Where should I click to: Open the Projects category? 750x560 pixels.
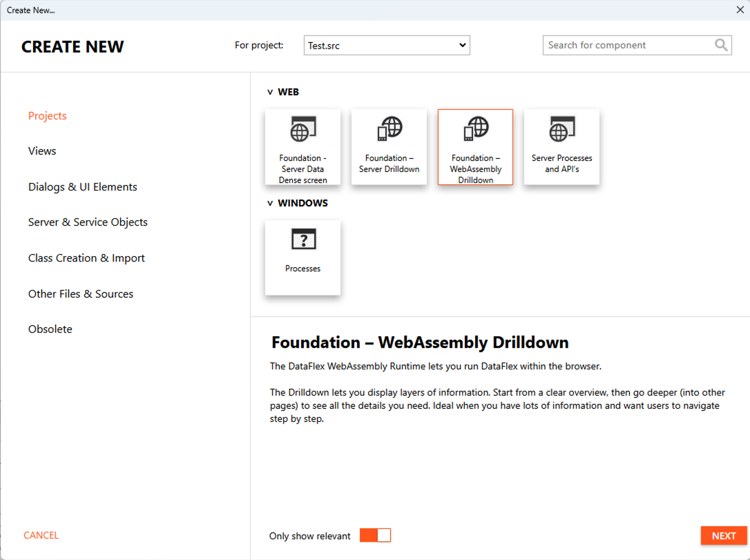click(47, 116)
